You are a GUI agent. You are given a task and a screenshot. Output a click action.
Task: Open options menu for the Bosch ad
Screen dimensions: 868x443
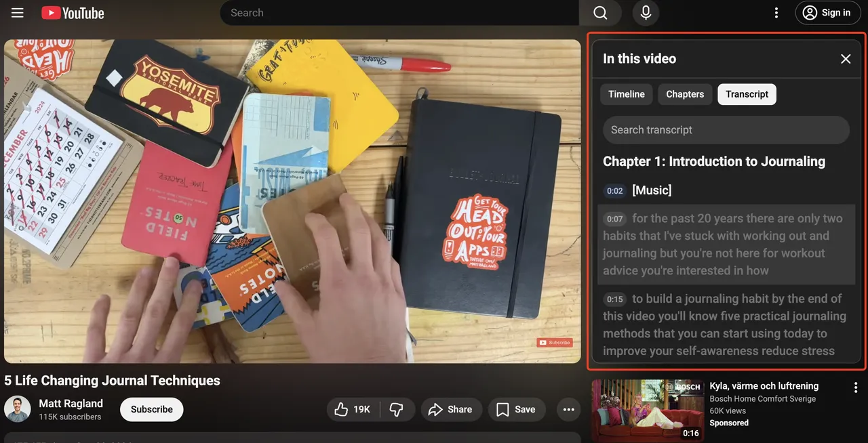(x=856, y=387)
